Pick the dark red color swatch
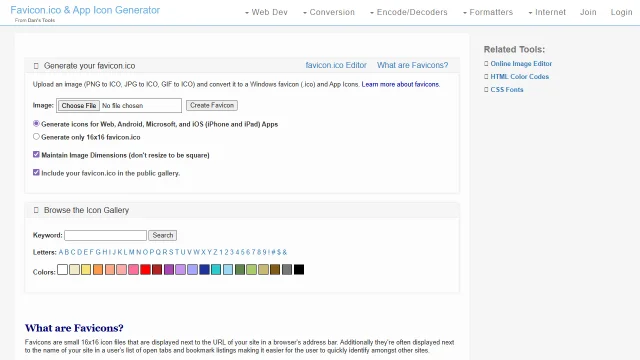The height and width of the screenshot is (360, 640). (x=157, y=269)
